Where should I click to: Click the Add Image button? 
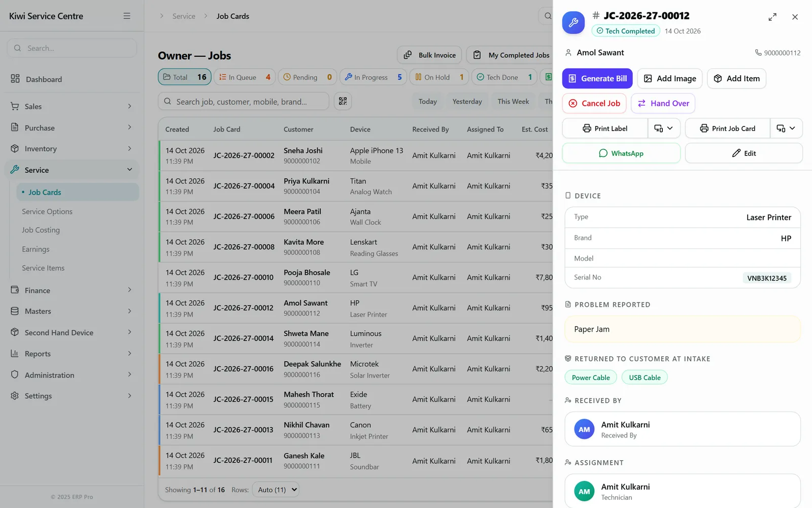tap(670, 79)
